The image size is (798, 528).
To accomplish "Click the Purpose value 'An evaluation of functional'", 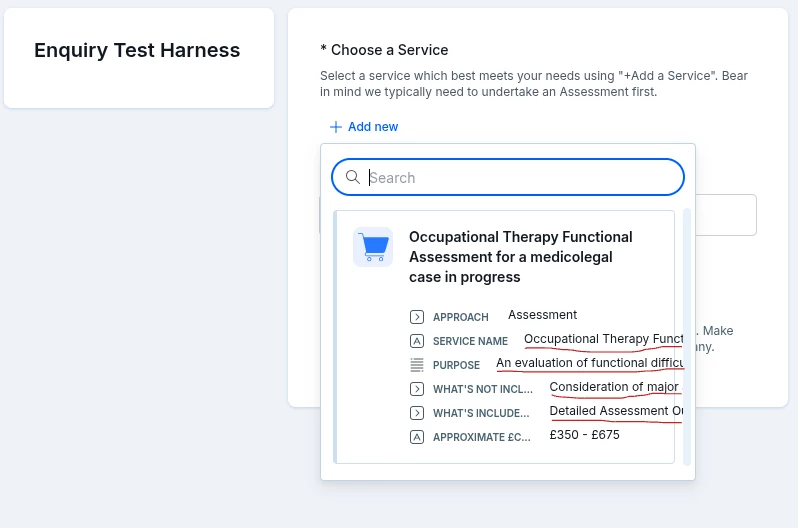I will pos(590,363).
